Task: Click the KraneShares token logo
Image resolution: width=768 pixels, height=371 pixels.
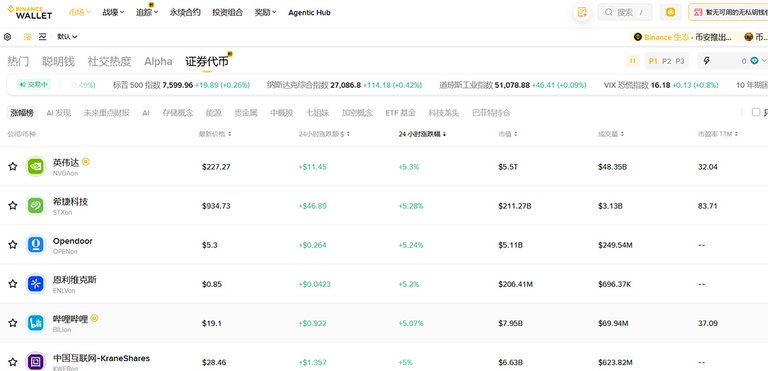Action: (36, 361)
